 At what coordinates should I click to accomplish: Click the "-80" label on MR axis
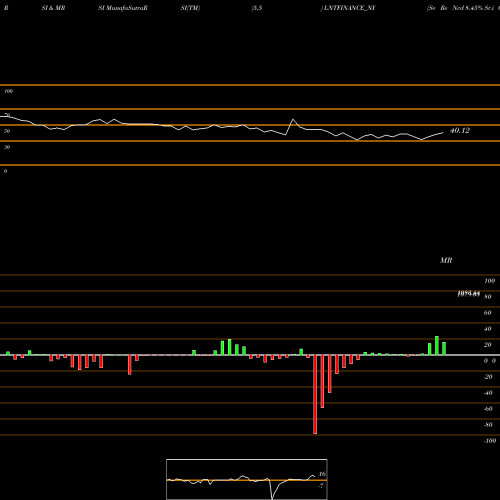pos(488,425)
